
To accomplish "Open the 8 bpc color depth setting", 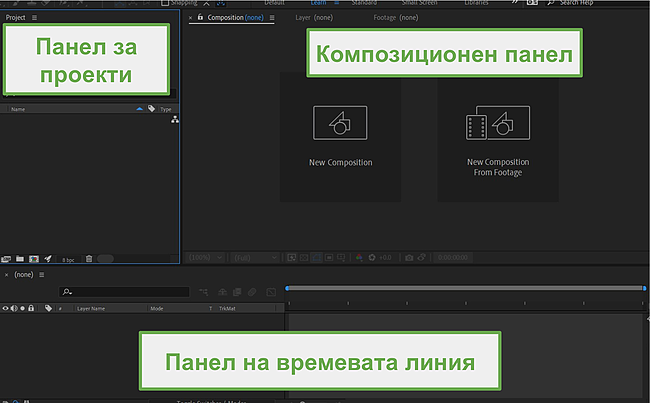I will tap(68, 260).
